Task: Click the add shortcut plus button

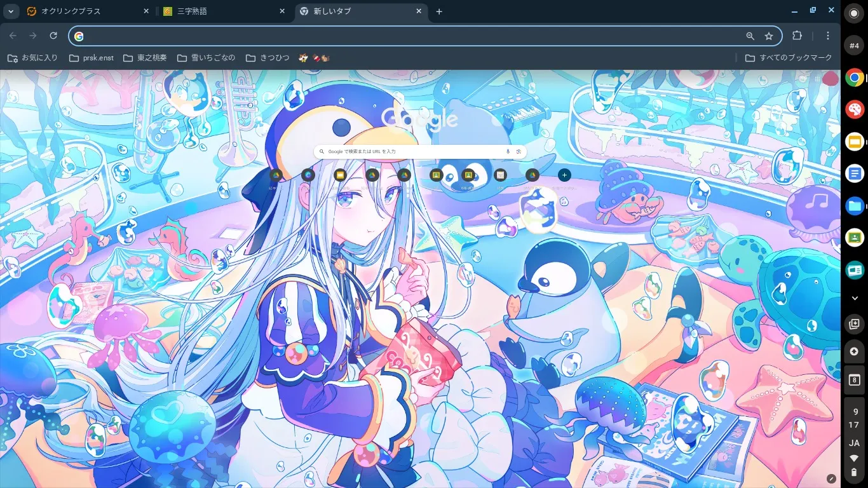Action: [x=564, y=175]
